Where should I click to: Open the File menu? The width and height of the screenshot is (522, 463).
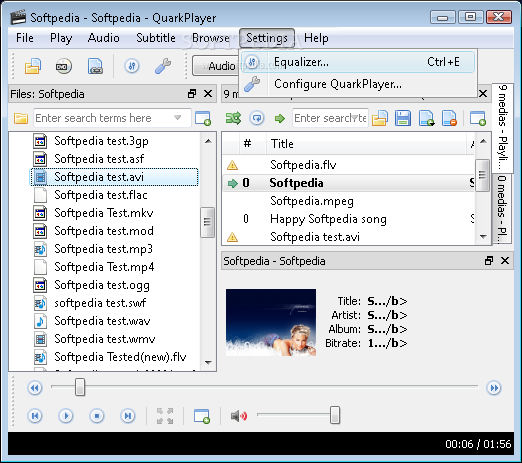click(25, 38)
